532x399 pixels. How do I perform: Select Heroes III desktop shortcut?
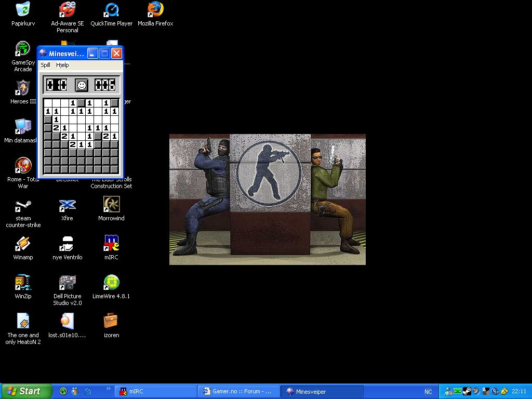coord(23,91)
